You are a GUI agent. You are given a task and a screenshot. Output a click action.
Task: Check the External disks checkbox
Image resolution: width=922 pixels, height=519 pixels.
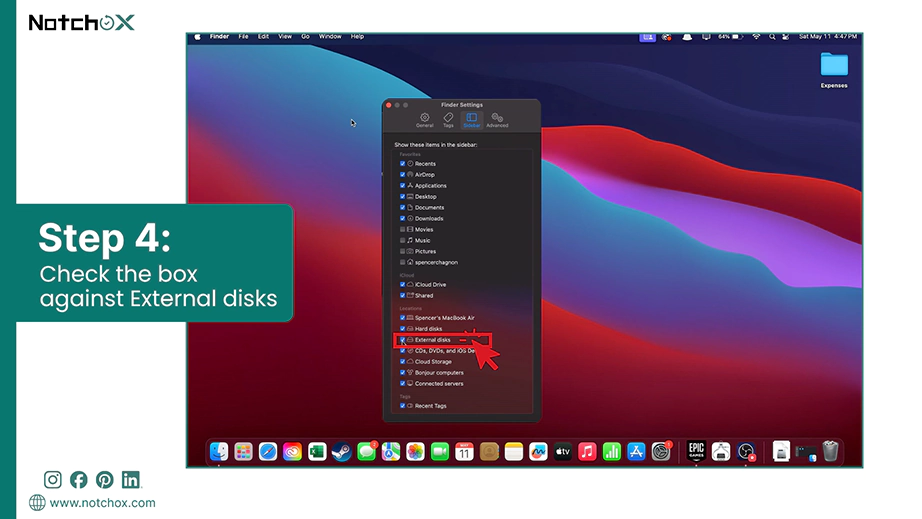403,340
